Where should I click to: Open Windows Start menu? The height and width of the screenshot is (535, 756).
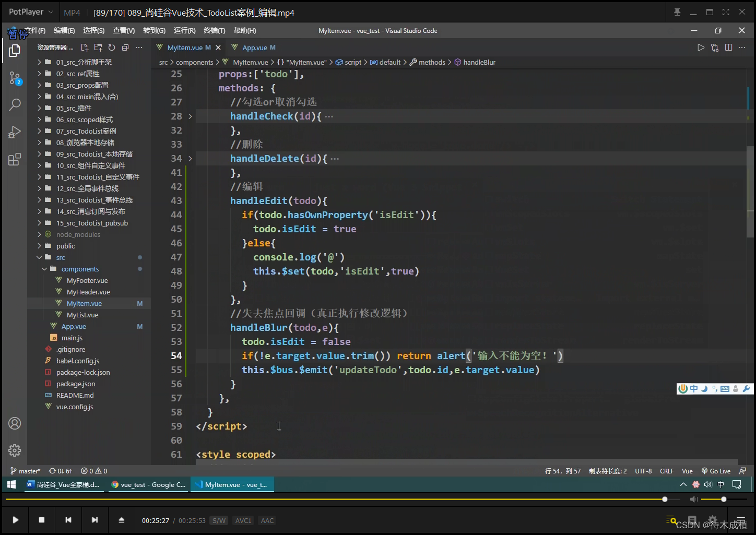point(11,485)
